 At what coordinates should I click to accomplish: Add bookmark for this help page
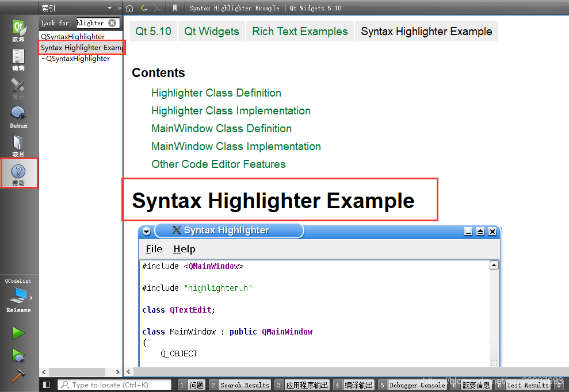coord(175,8)
